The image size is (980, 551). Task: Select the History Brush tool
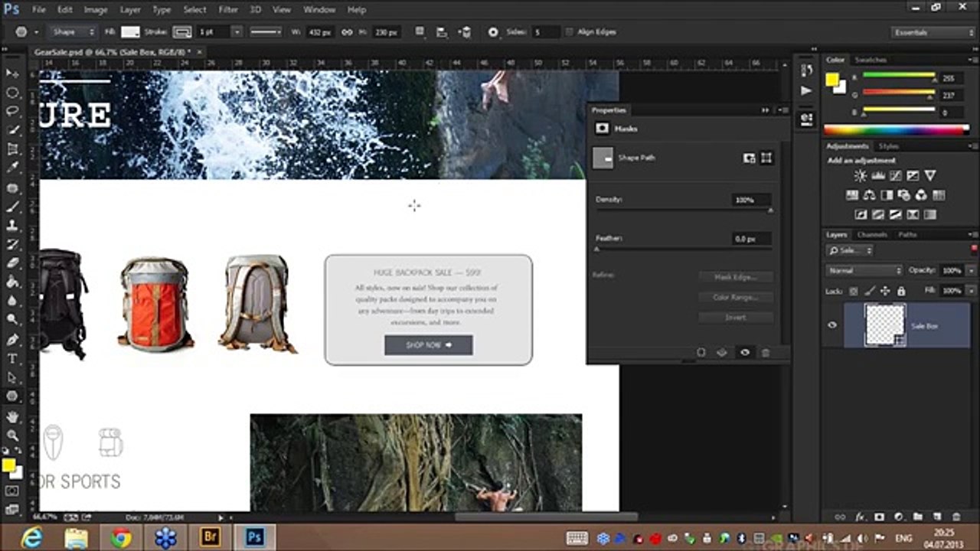pos(12,245)
